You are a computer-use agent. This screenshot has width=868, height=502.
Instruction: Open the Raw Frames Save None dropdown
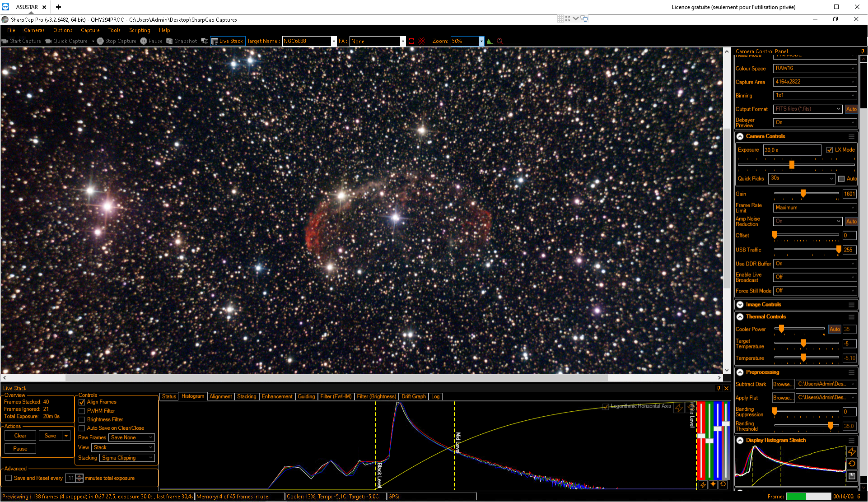[131, 437]
